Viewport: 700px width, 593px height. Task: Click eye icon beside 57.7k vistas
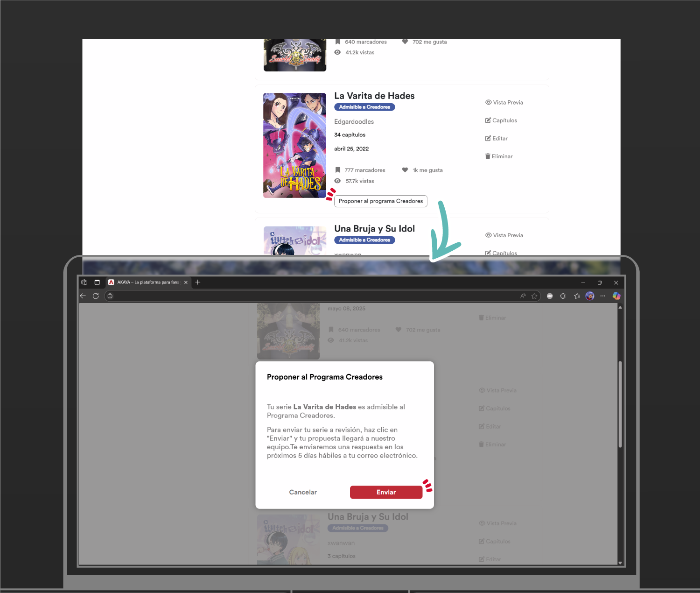337,181
